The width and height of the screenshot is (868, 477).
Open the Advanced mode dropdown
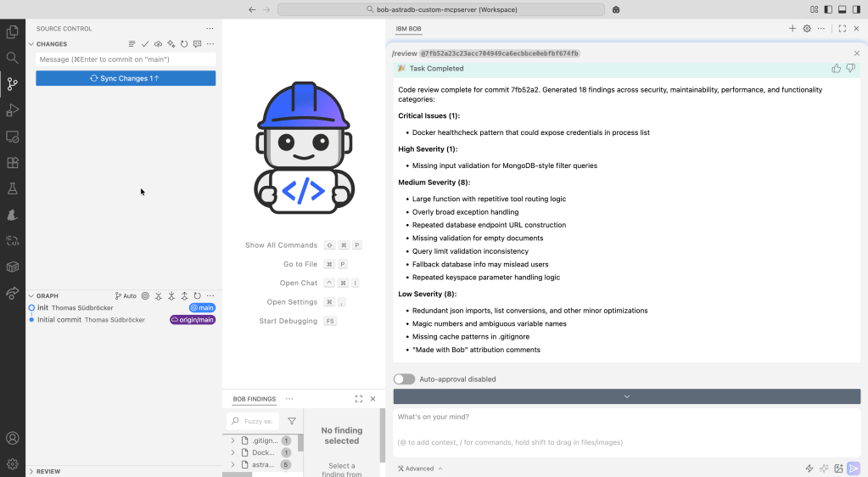tap(420, 469)
